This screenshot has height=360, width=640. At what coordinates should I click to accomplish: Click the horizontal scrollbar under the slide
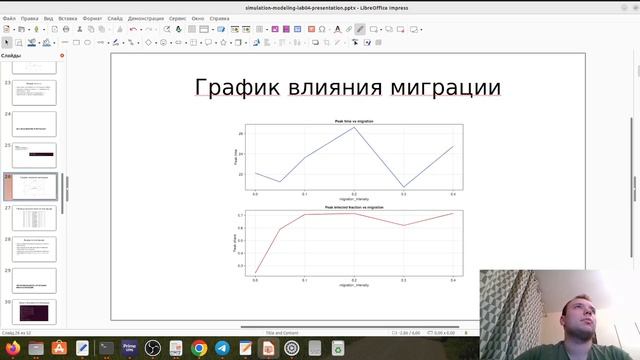[350, 327]
